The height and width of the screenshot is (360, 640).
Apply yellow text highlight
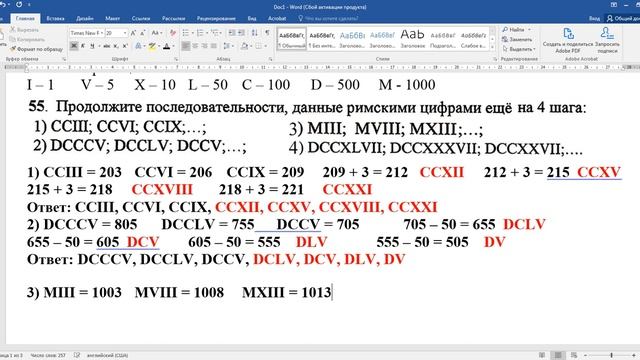pyautogui.click(x=152, y=46)
